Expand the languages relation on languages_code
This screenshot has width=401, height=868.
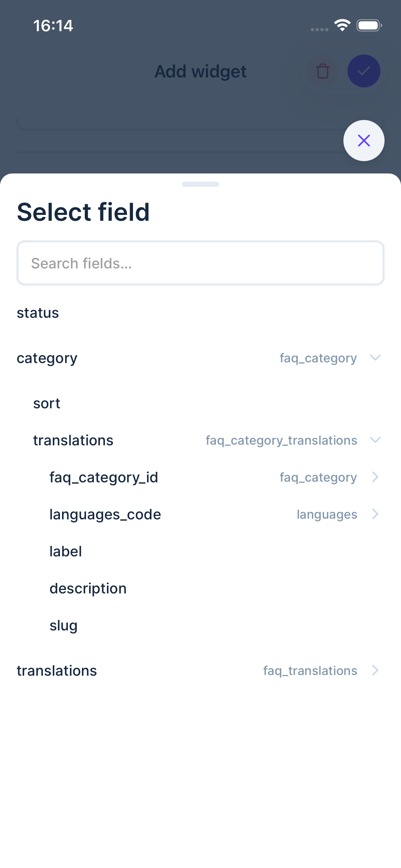point(375,514)
